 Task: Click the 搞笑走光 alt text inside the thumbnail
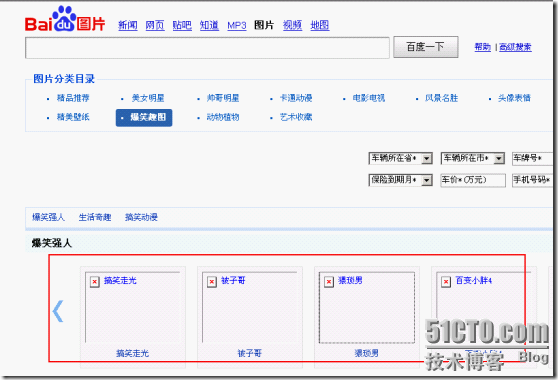pyautogui.click(x=120, y=281)
